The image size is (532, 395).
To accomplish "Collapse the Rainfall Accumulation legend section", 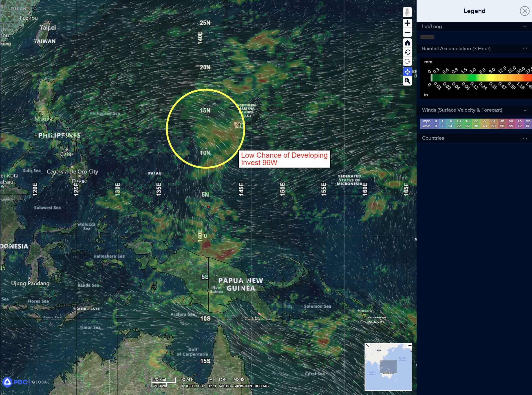I will pyautogui.click(x=525, y=49).
